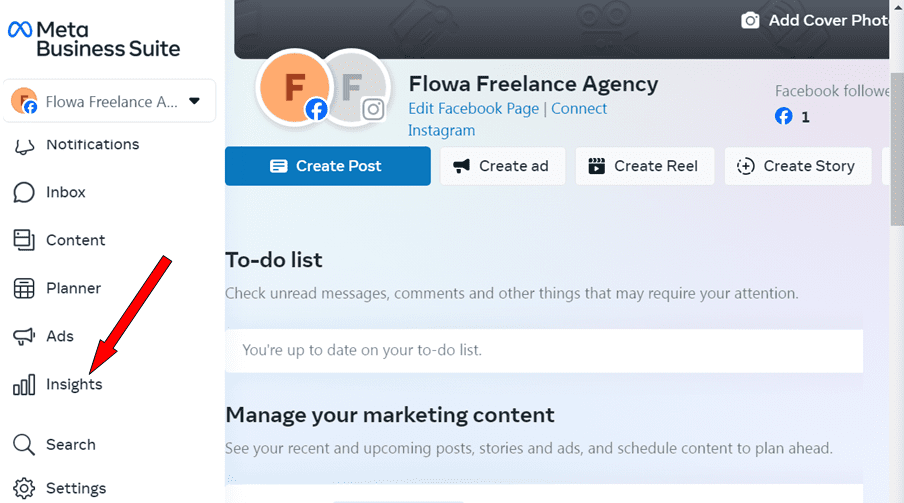Go to the Planner menu item
This screenshot has height=503, width=904.
point(73,288)
